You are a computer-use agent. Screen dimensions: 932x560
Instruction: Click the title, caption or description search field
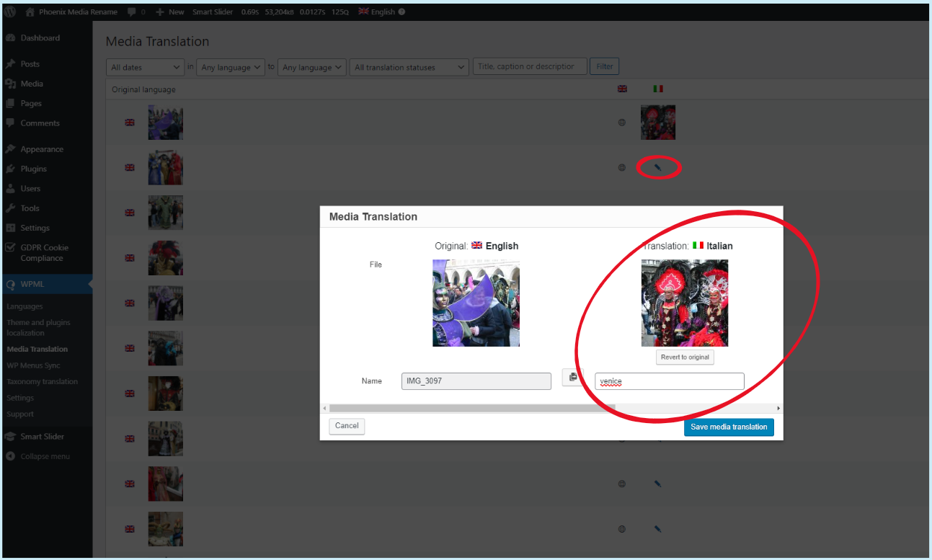530,66
